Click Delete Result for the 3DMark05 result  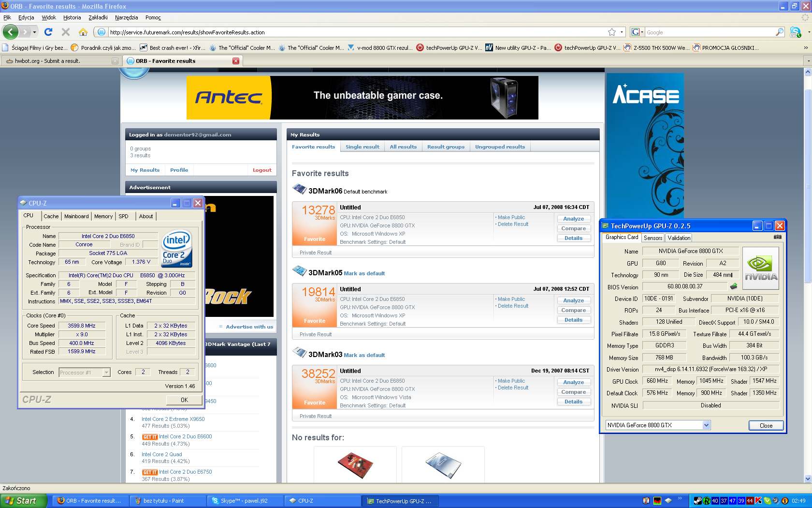[x=513, y=306]
